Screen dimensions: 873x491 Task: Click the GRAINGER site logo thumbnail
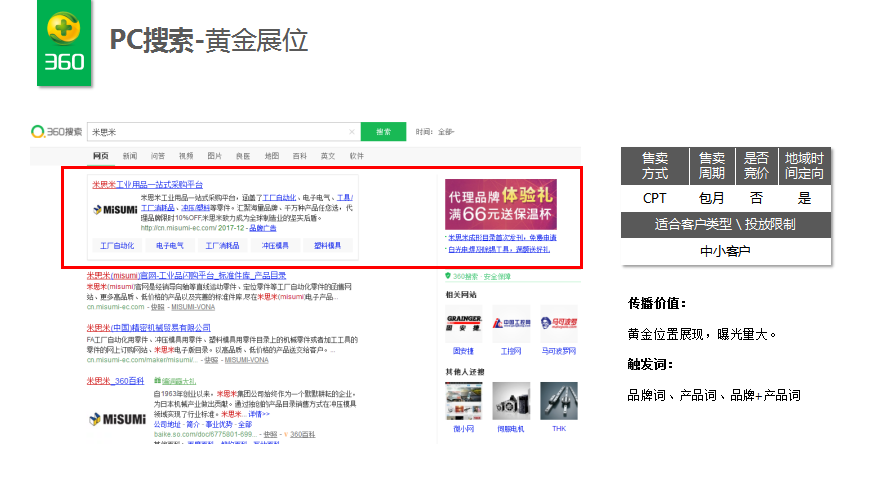pos(464,323)
